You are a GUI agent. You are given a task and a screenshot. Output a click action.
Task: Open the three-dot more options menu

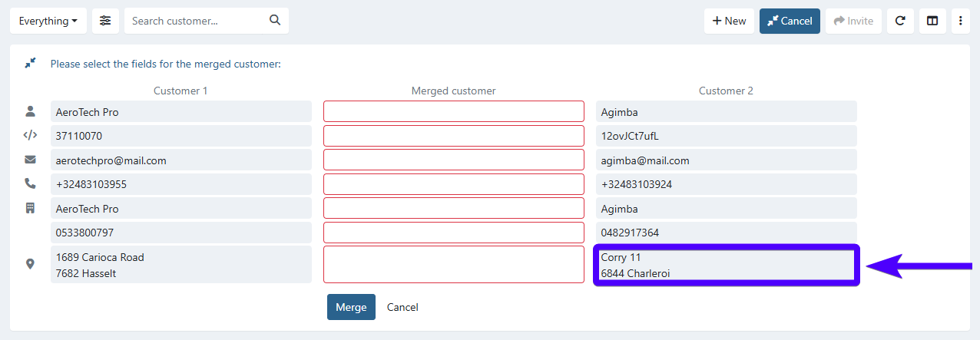coord(960,21)
